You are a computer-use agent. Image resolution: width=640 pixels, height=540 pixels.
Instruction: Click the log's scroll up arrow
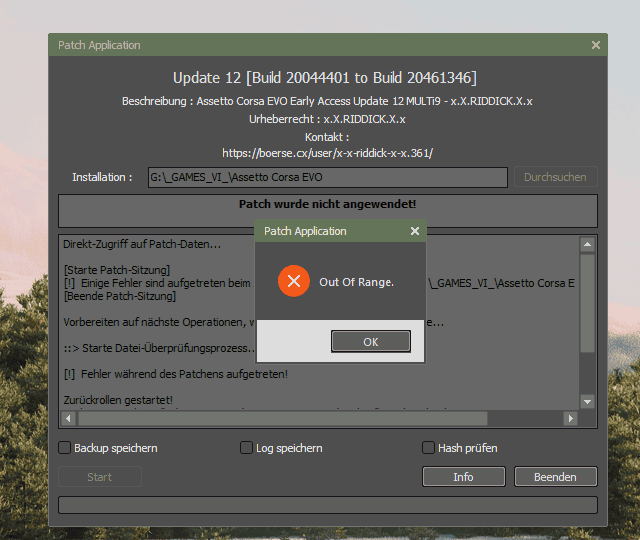(x=587, y=244)
